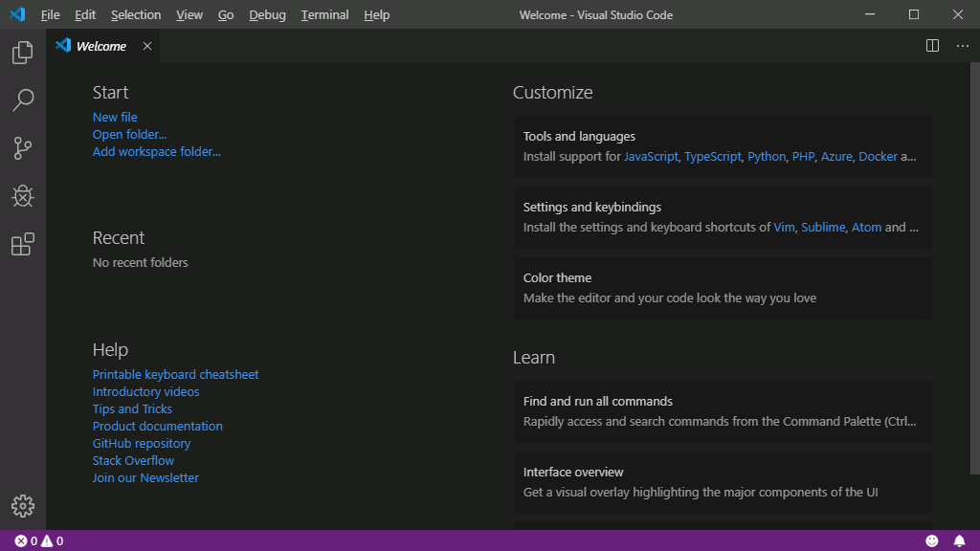This screenshot has height=551, width=980.
Task: Open the File menu
Action: click(x=50, y=14)
